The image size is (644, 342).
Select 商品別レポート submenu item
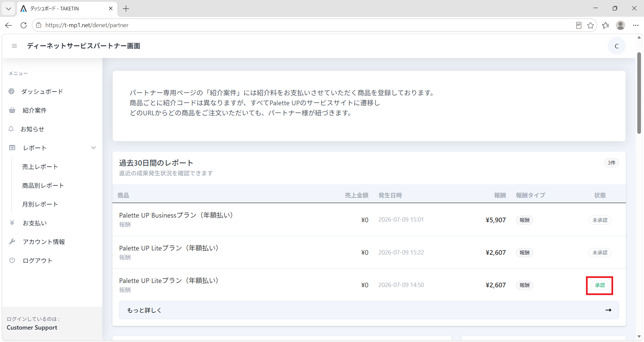point(43,185)
